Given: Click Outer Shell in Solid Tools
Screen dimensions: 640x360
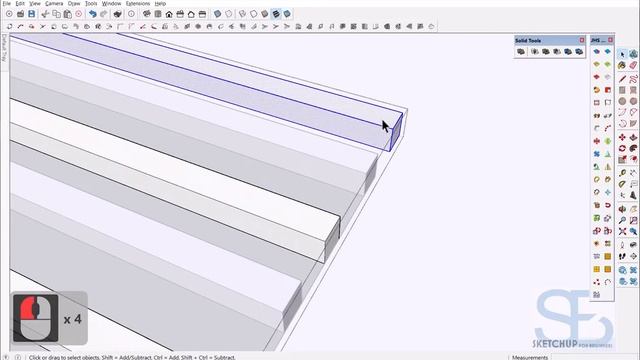Looking at the screenshot, I should point(521,51).
